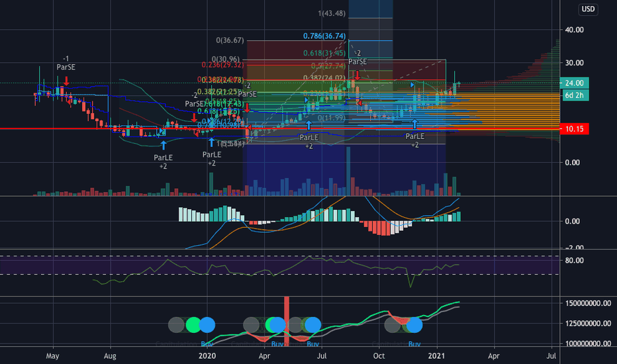Click the bright green circle in first circle cluster
The image size is (617, 364).
[193, 325]
